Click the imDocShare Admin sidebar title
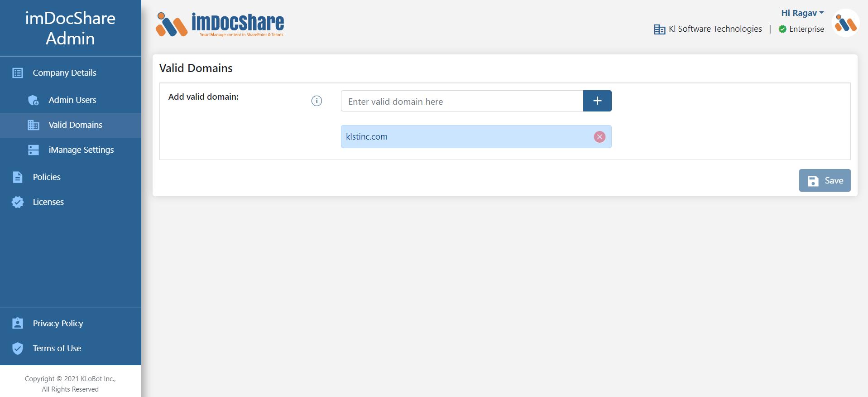Image resolution: width=868 pixels, height=397 pixels. tap(70, 28)
